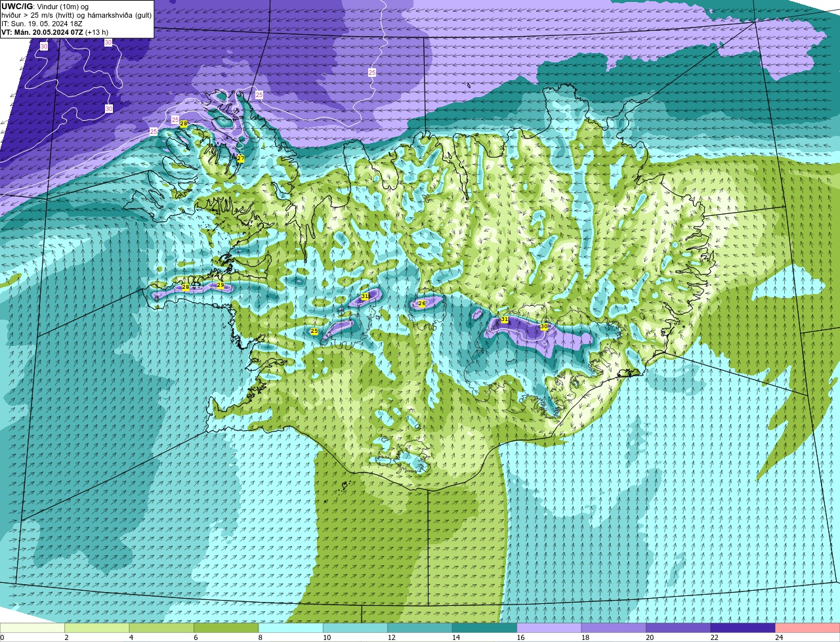The image size is (840, 642).
Task: Click the "VT: Mán. 20.05.2024 07Z (+13 h)" line
Action: pyautogui.click(x=54, y=32)
